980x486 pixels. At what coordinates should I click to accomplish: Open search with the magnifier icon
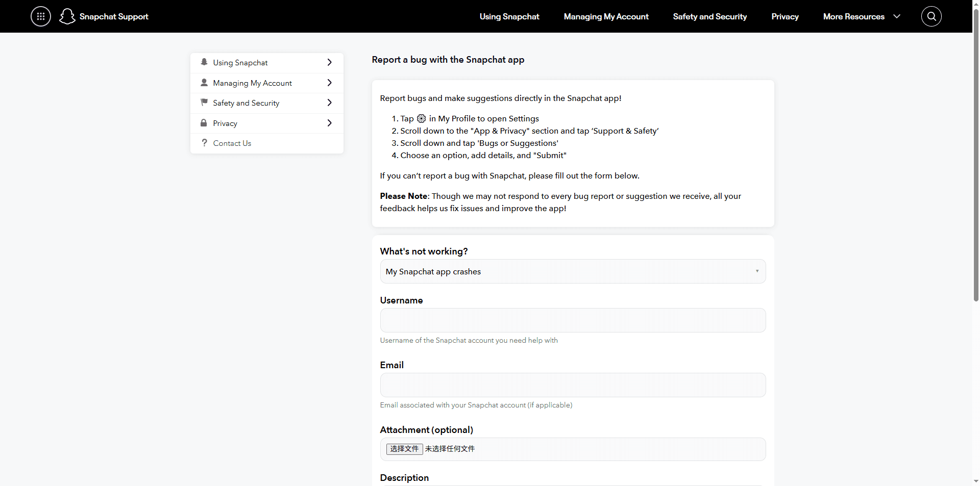(x=931, y=16)
